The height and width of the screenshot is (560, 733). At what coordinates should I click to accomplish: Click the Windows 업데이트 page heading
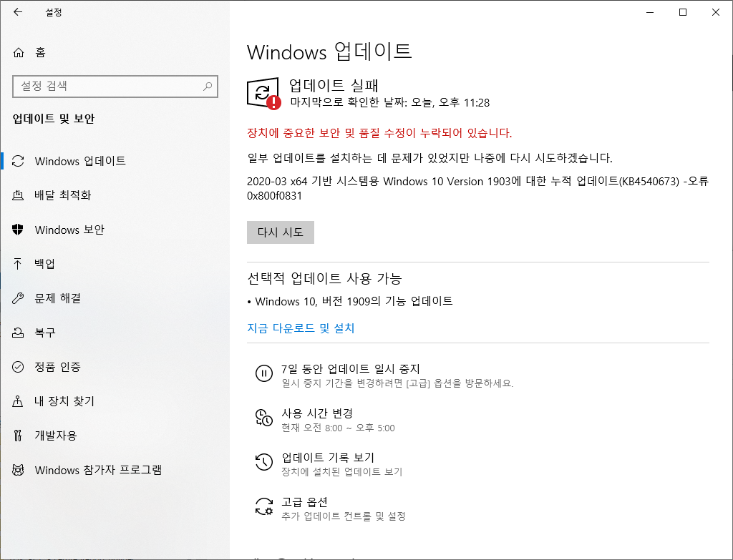pos(329,51)
